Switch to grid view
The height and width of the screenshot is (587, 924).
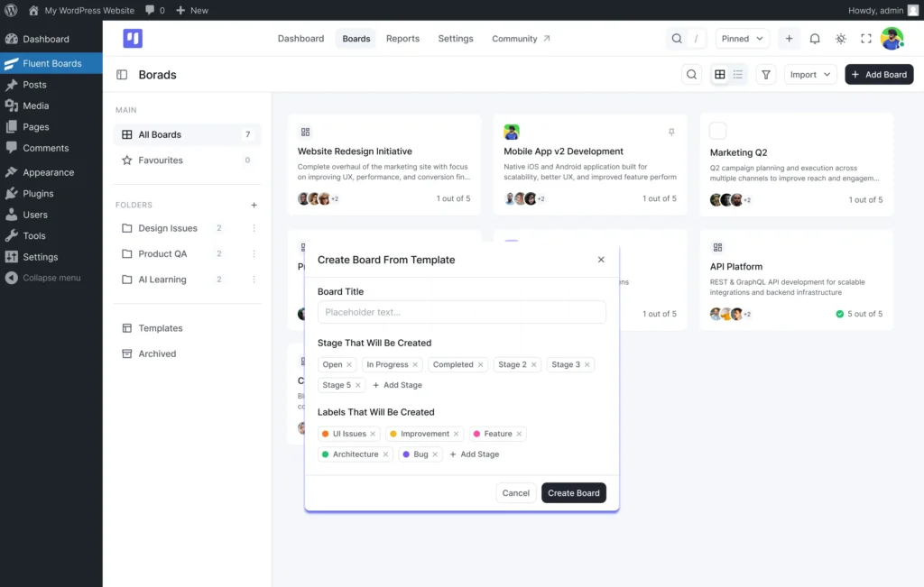[x=719, y=75]
